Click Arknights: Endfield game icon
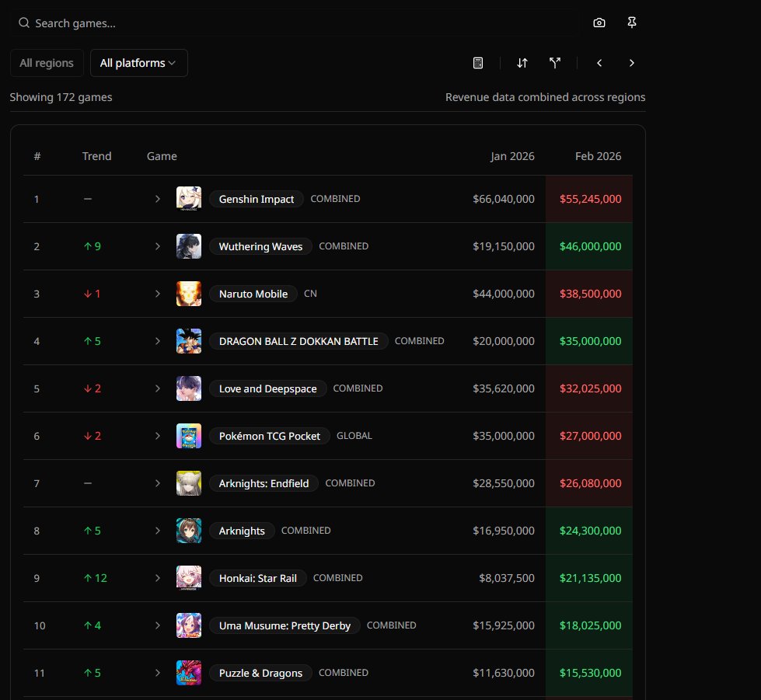Screen dimensions: 761x700 189,483
